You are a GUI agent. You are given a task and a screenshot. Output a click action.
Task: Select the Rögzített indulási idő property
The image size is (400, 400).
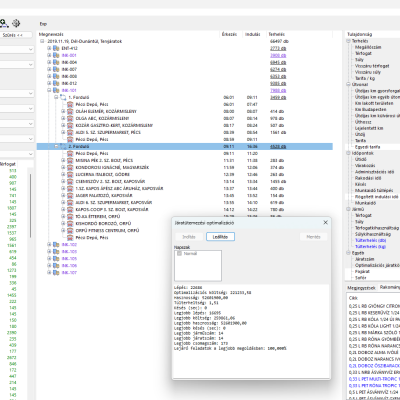(377, 197)
